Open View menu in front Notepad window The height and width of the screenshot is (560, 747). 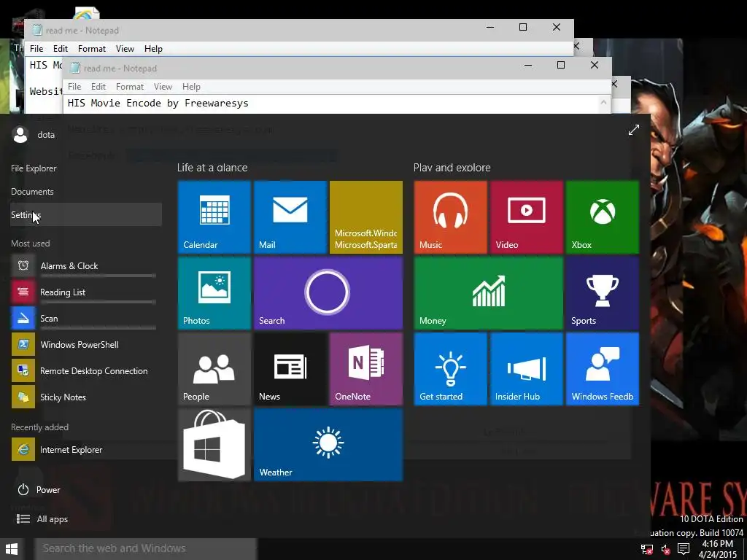tap(163, 87)
